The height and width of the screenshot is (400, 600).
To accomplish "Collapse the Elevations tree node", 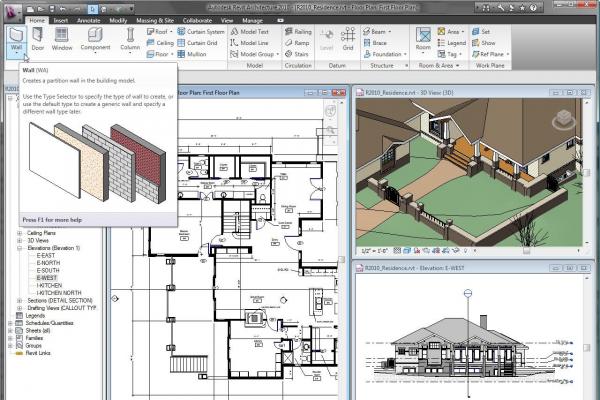I will click(x=20, y=248).
